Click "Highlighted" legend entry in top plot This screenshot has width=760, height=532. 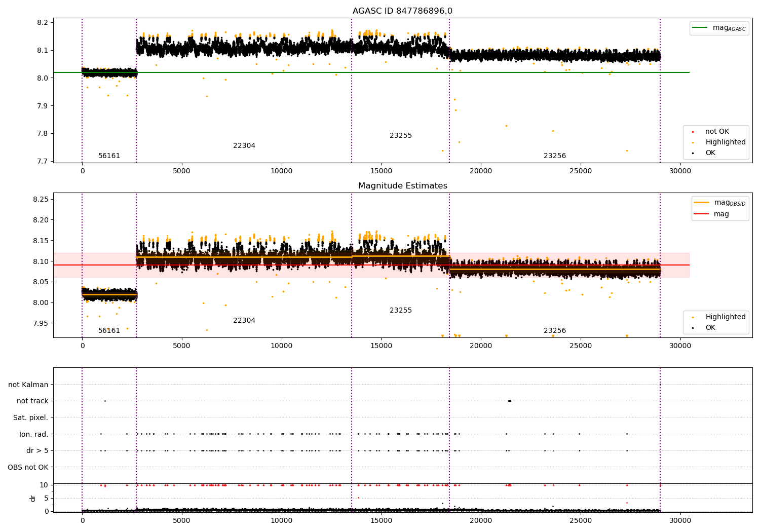pyautogui.click(x=726, y=142)
